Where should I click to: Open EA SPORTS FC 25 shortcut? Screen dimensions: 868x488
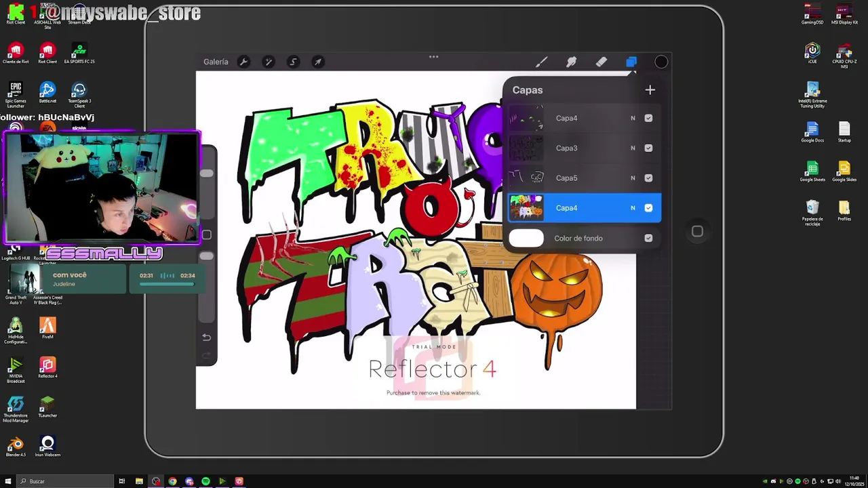[79, 53]
